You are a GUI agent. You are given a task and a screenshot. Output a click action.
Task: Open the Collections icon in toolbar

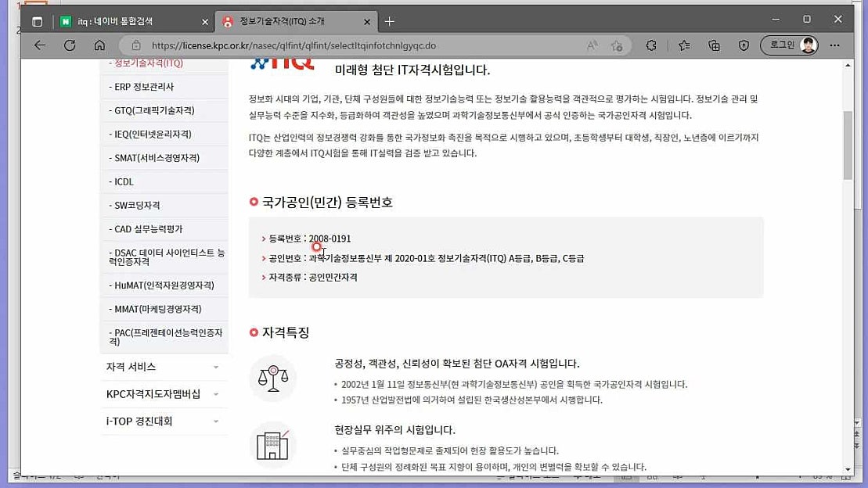[714, 45]
